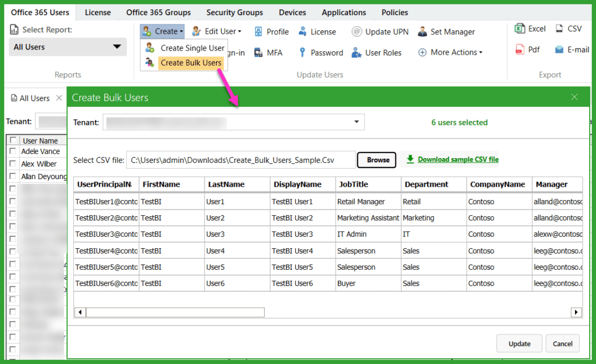The image size is (596, 364).
Task: Click the Select CSV file path field
Action: click(241, 160)
